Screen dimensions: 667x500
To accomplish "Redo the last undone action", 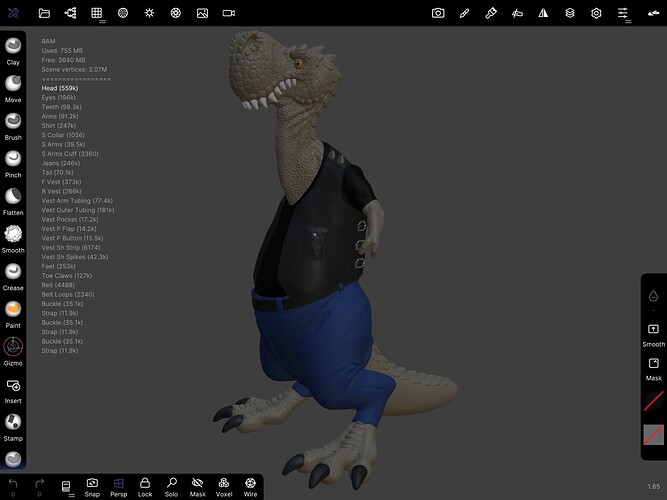I will tap(40, 487).
